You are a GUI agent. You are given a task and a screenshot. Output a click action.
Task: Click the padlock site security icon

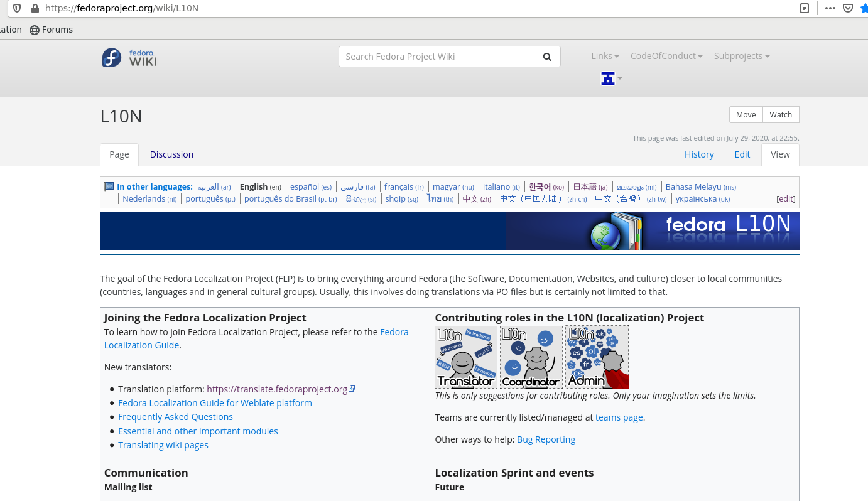tap(35, 8)
